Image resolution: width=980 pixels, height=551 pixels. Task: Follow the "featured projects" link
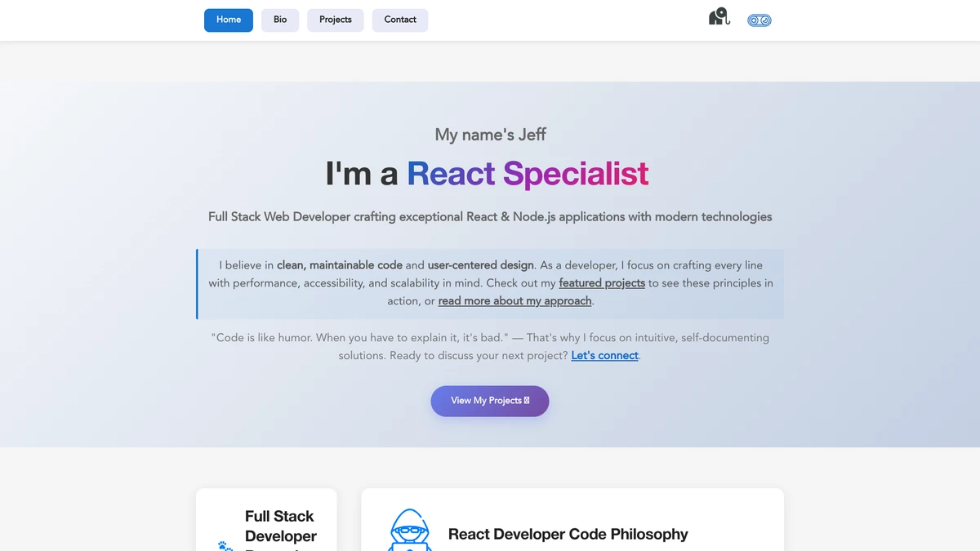pyautogui.click(x=602, y=283)
